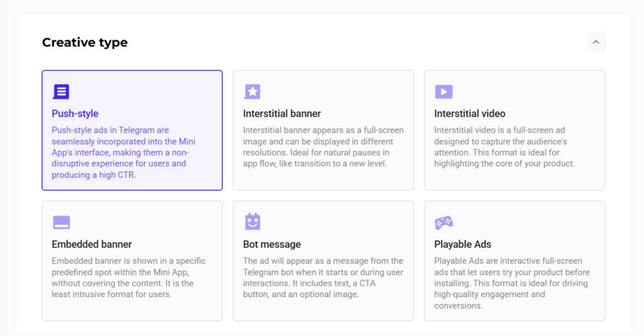644x336 pixels.
Task: Click the Creative type heading
Action: tap(85, 43)
